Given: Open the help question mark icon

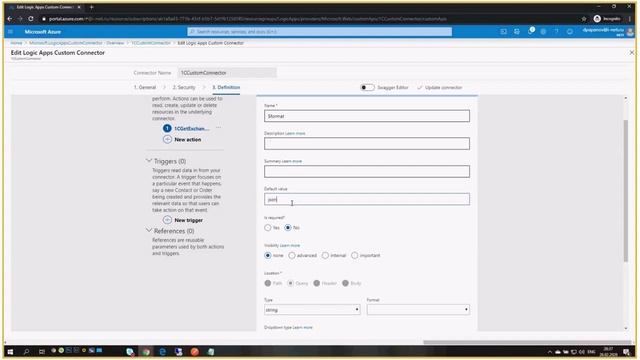Looking at the screenshot, I should click(556, 32).
